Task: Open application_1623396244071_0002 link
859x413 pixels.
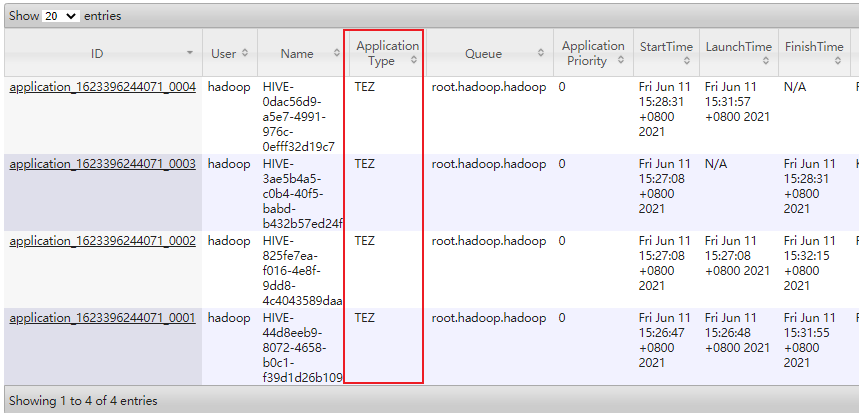Action: pyautogui.click(x=102, y=241)
